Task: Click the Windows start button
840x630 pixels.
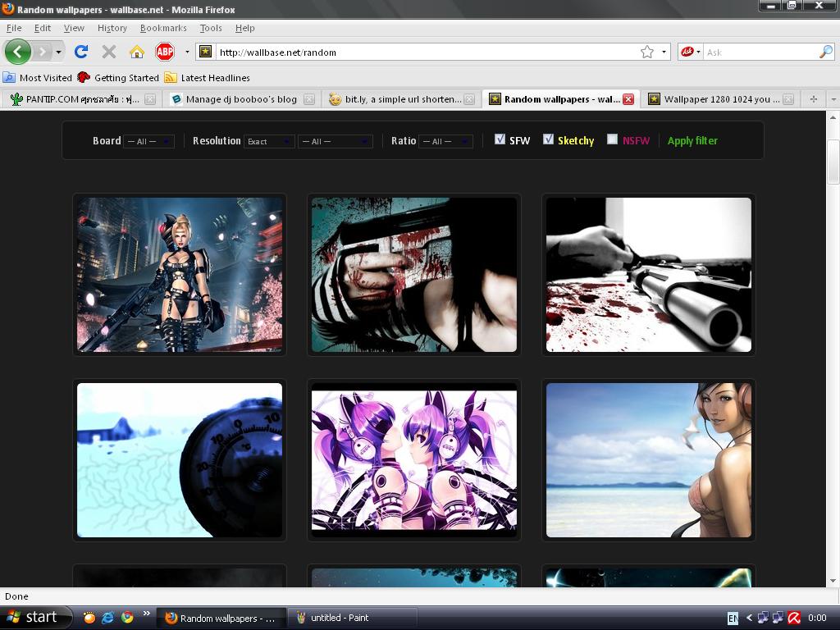Action: [x=35, y=618]
